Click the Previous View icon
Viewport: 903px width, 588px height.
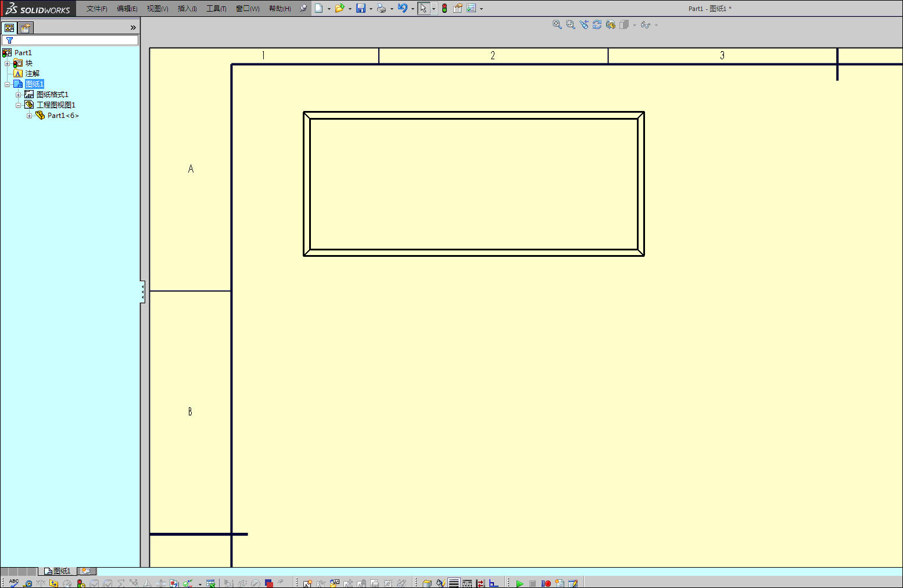[584, 24]
